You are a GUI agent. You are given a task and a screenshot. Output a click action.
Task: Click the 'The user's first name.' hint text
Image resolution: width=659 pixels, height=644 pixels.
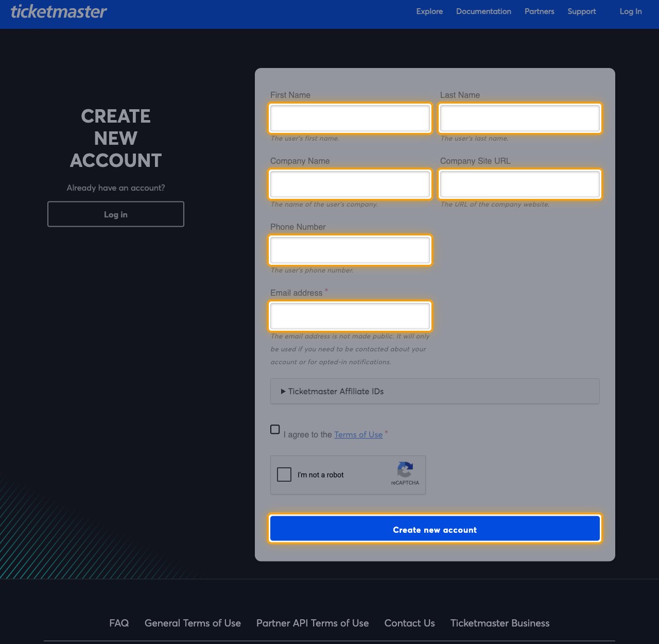pos(305,139)
